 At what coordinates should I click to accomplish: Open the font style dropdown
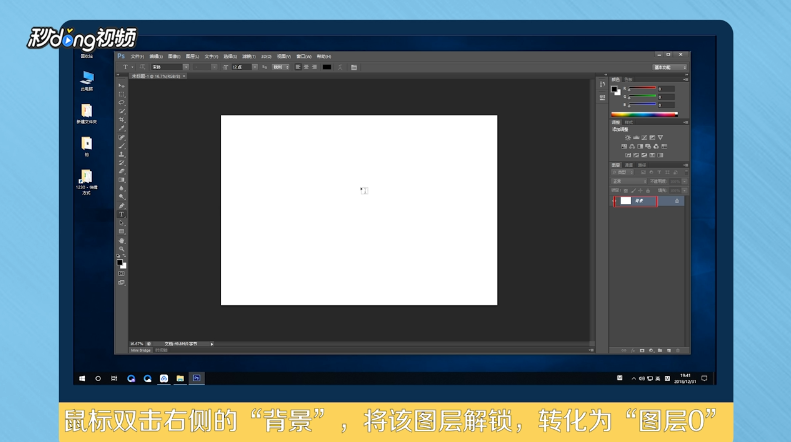click(x=214, y=67)
